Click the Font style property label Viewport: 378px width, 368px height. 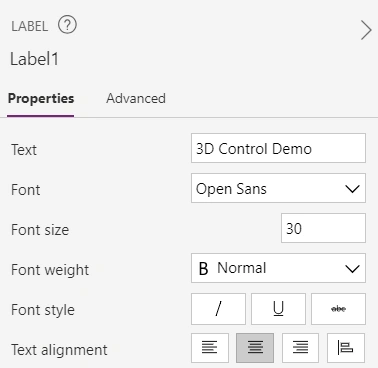43,310
